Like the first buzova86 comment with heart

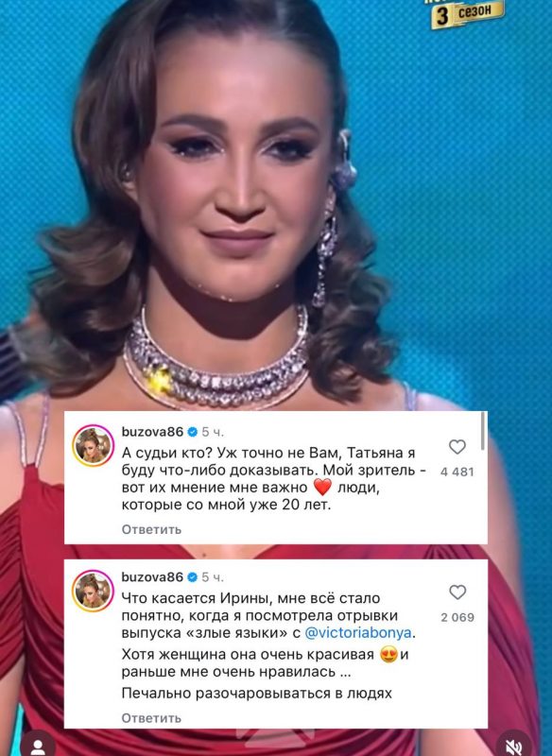point(457,447)
